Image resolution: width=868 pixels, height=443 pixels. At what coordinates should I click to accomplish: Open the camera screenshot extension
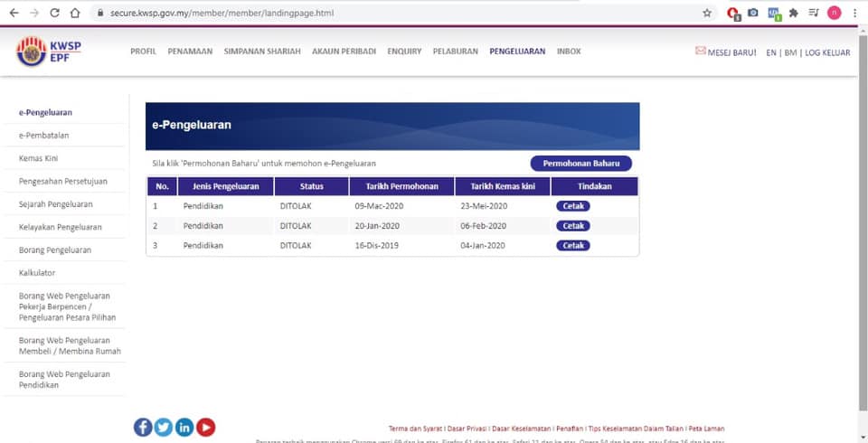(753, 13)
